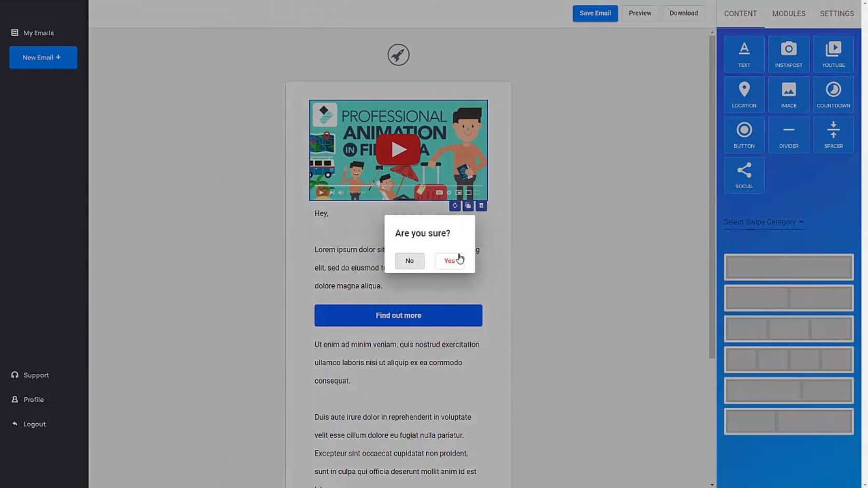Click the rocket logo above the email
Viewport: 868px width, 488px height.
coord(398,54)
